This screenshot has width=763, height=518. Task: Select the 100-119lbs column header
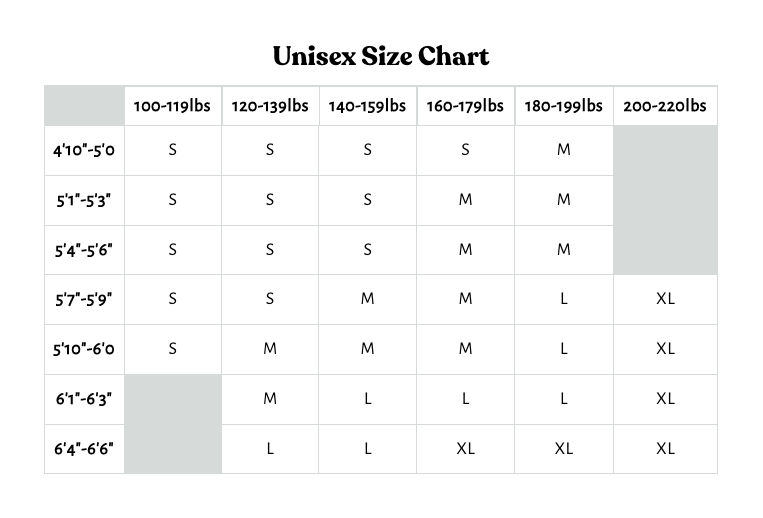pos(172,106)
